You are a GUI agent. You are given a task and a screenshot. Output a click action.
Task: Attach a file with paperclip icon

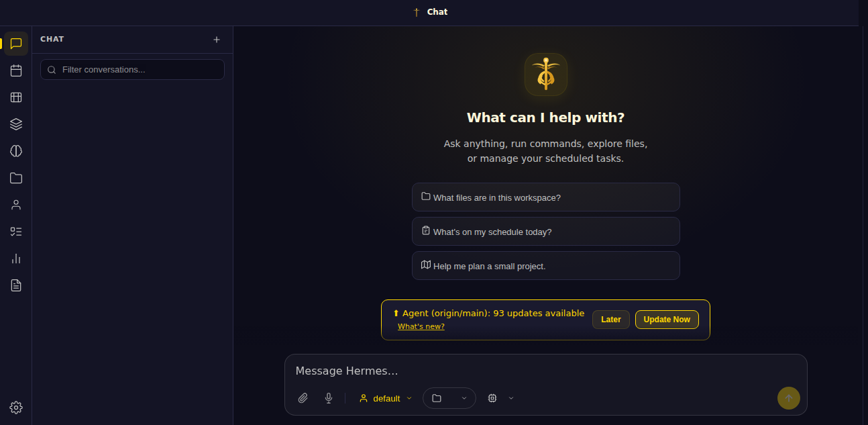click(303, 398)
